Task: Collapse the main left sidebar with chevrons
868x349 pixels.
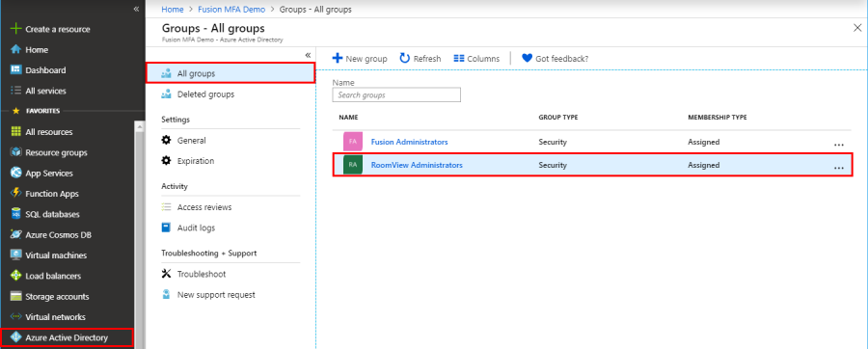Action: (136, 9)
